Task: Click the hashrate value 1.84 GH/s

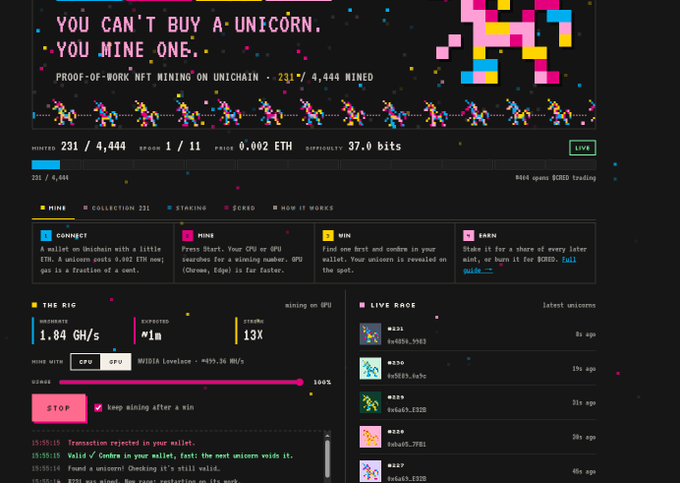Action: coord(69,335)
